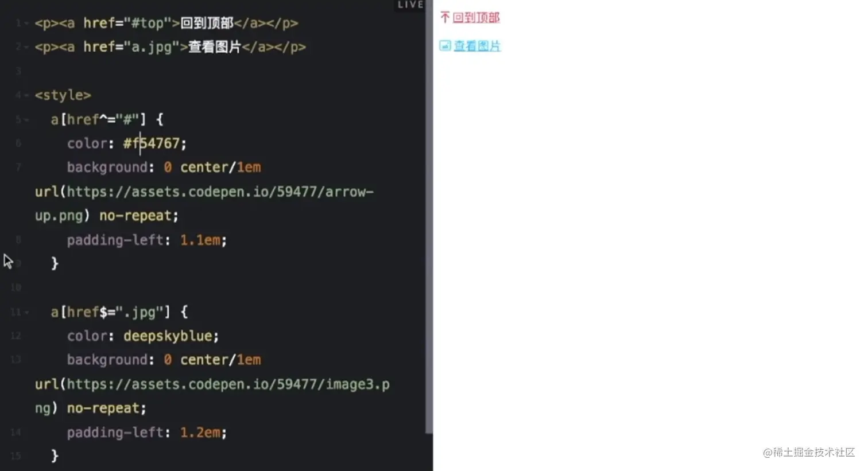The height and width of the screenshot is (471, 868).
Task: Click the closing brace on line 15
Action: pyautogui.click(x=55, y=456)
